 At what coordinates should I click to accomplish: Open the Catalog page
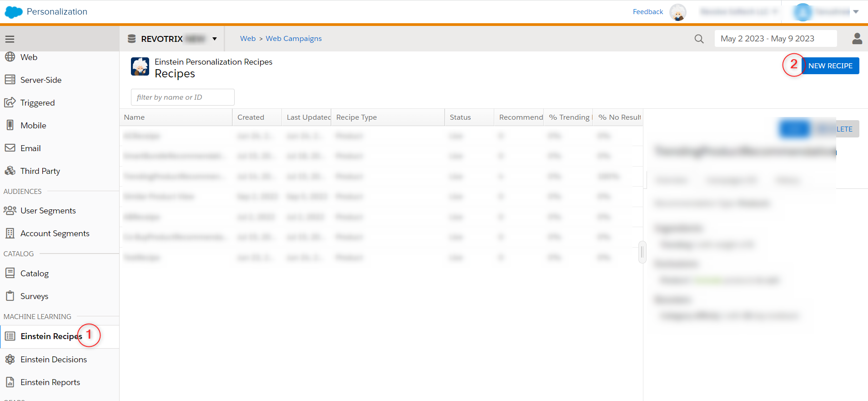[x=35, y=273]
